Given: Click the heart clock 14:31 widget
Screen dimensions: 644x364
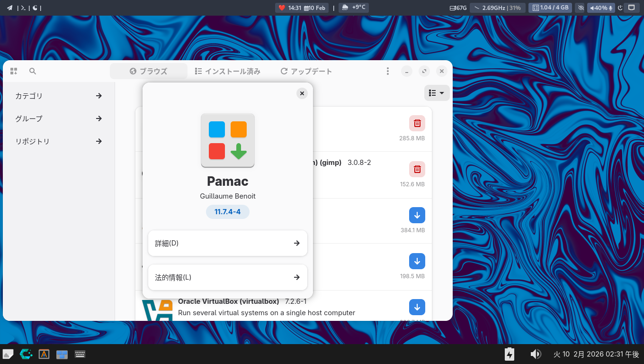Looking at the screenshot, I should click(x=290, y=8).
